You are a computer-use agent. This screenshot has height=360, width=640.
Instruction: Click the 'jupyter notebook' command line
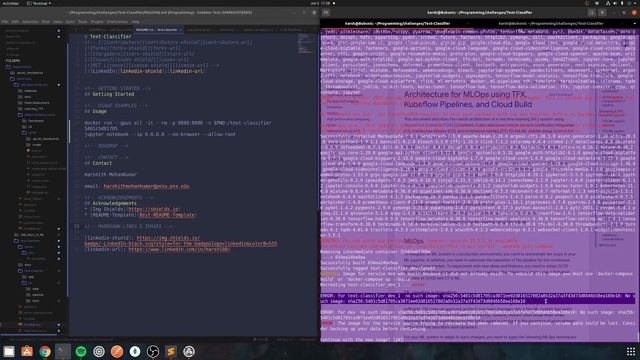(160, 134)
